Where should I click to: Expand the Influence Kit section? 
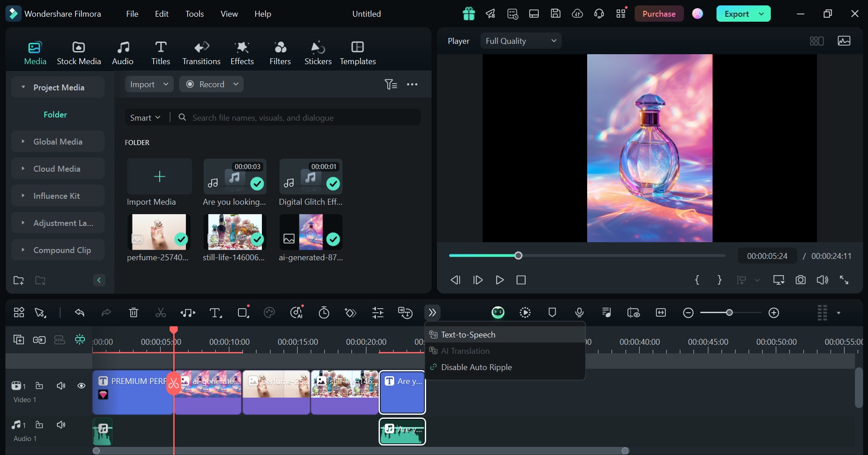23,196
